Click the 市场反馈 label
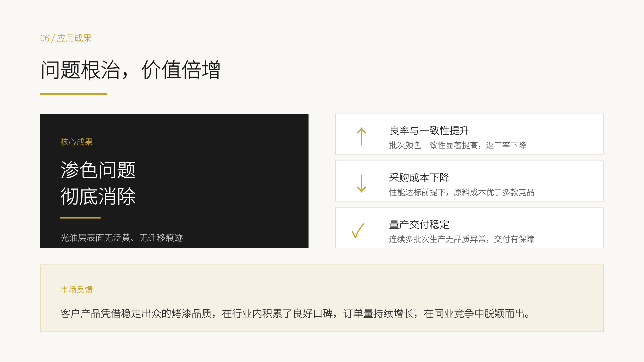Image resolution: width=644 pixels, height=362 pixels. pyautogui.click(x=77, y=289)
